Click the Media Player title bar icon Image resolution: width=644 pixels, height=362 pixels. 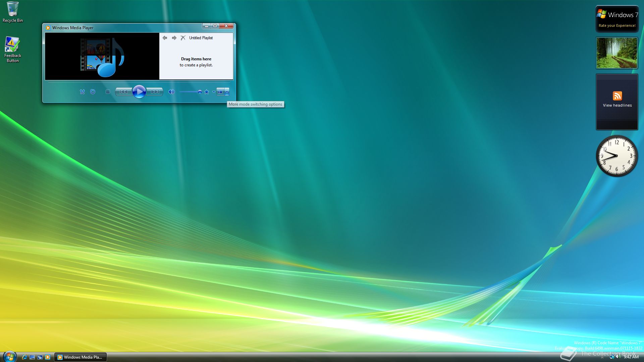48,28
